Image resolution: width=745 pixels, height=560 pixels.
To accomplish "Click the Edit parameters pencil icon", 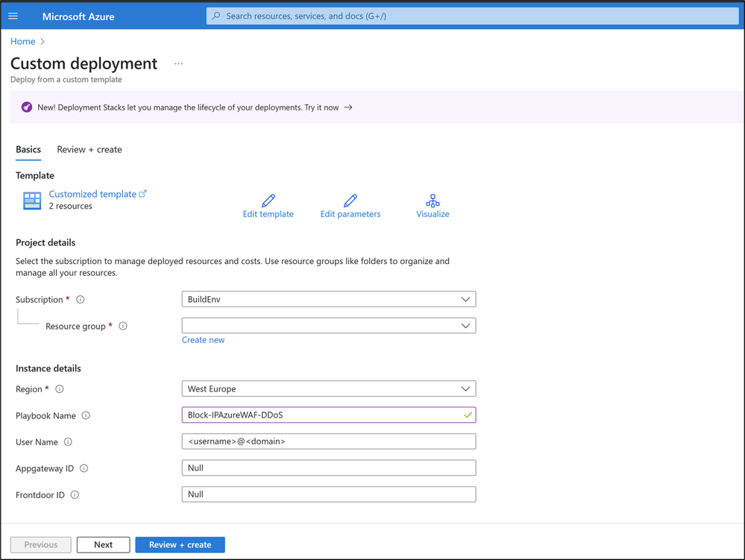I will [351, 201].
